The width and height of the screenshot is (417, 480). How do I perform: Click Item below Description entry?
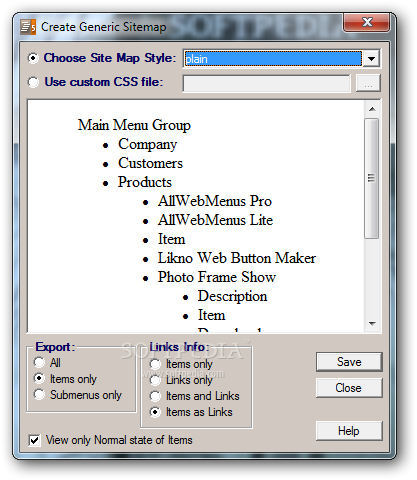pyautogui.click(x=212, y=315)
